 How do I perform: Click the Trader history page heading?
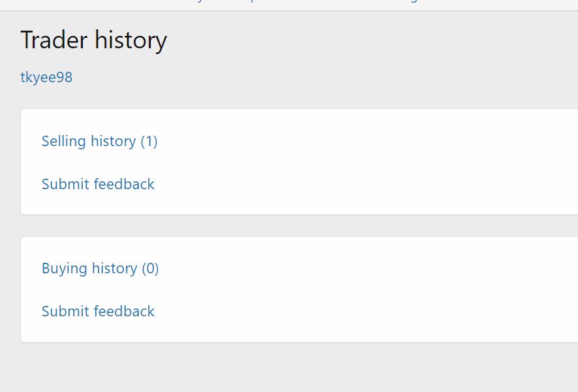pos(93,40)
